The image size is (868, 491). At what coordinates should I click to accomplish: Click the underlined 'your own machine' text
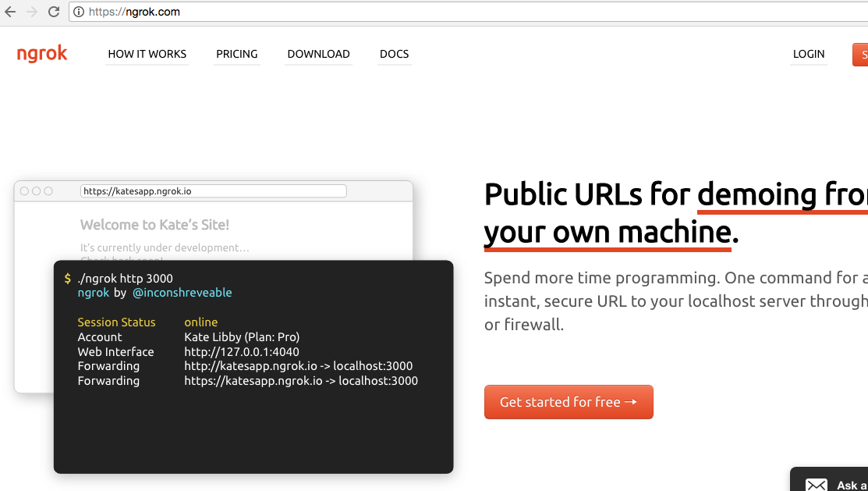[x=607, y=232]
